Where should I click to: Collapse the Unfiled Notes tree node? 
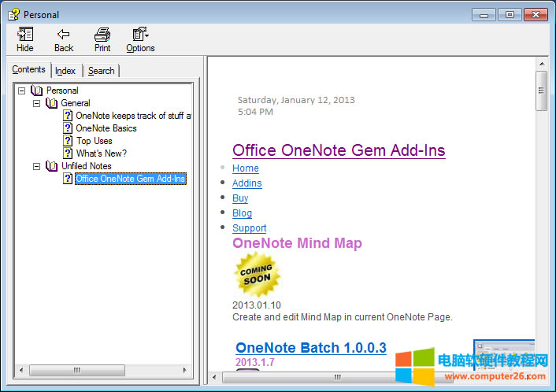pos(36,166)
